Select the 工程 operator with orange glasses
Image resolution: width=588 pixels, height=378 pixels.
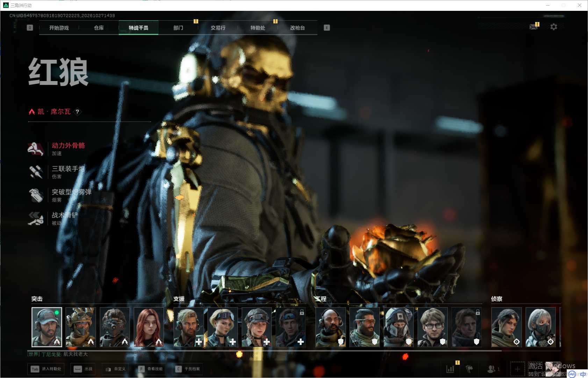365,327
